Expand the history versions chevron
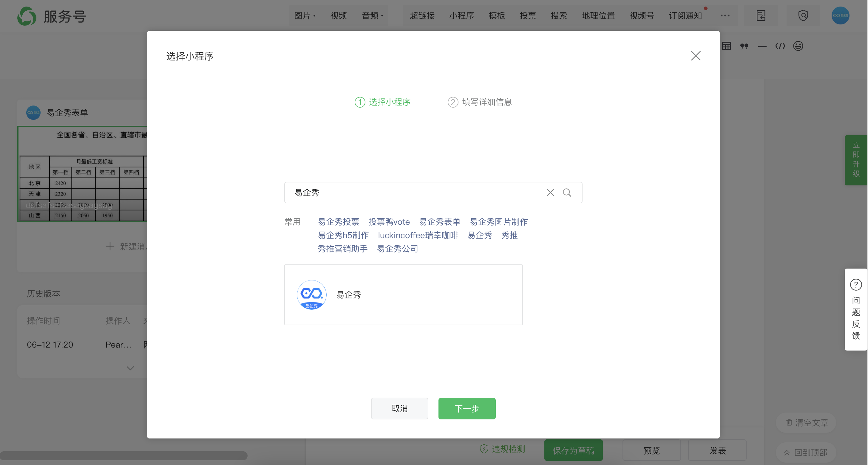 130,368
